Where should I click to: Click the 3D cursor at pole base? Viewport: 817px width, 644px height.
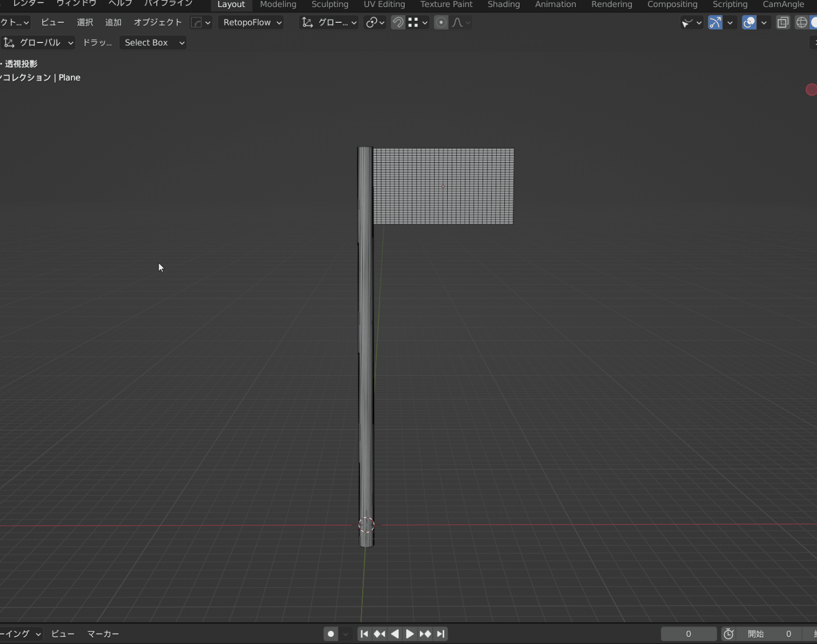click(x=367, y=525)
